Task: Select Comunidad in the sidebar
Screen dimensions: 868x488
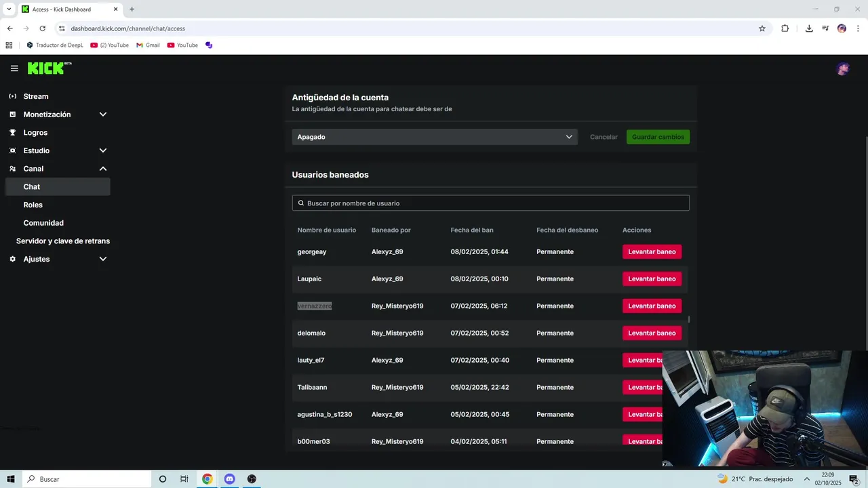Action: tap(43, 223)
